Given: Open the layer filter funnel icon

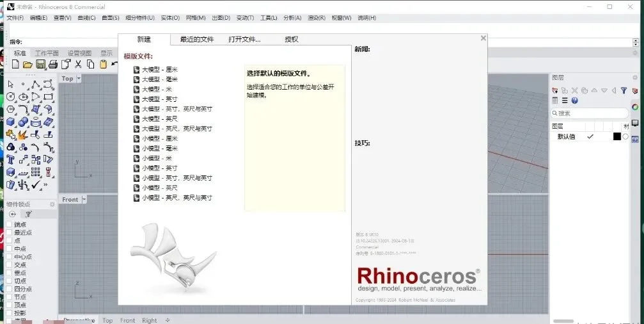Looking at the screenshot, I should pos(624,90).
